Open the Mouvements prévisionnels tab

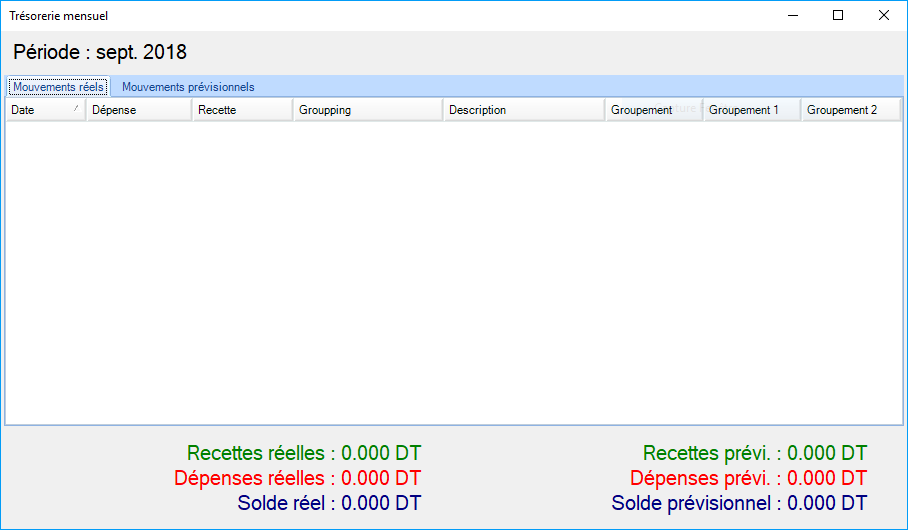click(188, 87)
